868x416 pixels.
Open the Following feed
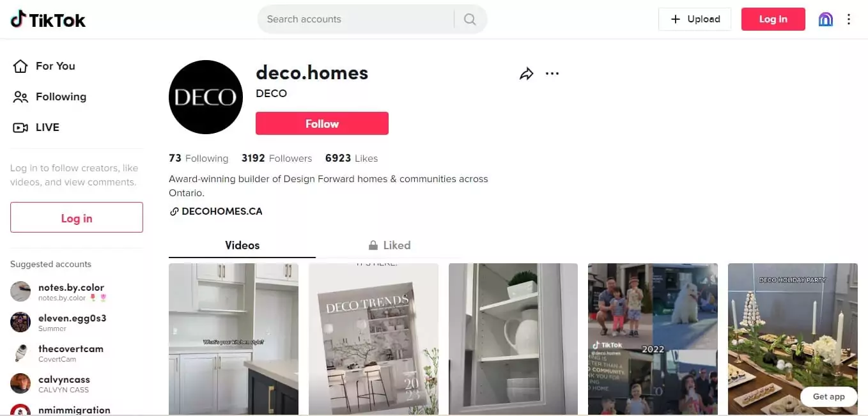click(50, 96)
